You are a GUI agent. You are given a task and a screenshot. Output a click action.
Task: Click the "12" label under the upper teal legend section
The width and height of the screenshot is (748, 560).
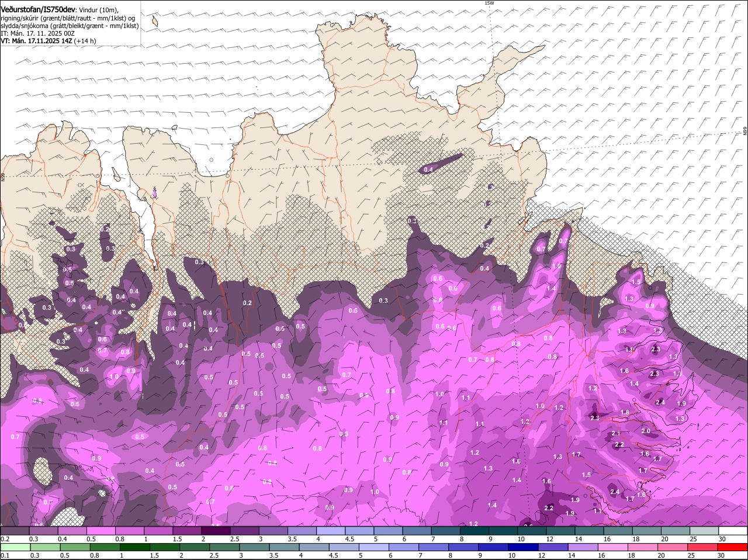point(549,539)
